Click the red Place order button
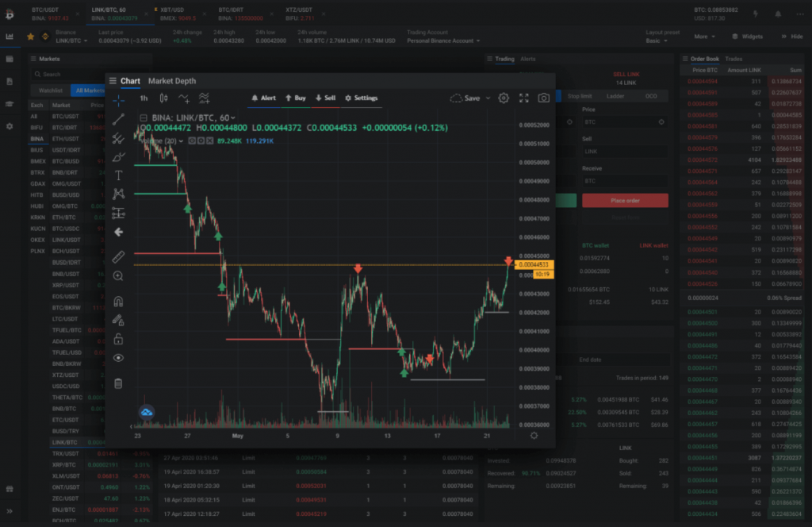The height and width of the screenshot is (527, 812). pyautogui.click(x=625, y=201)
